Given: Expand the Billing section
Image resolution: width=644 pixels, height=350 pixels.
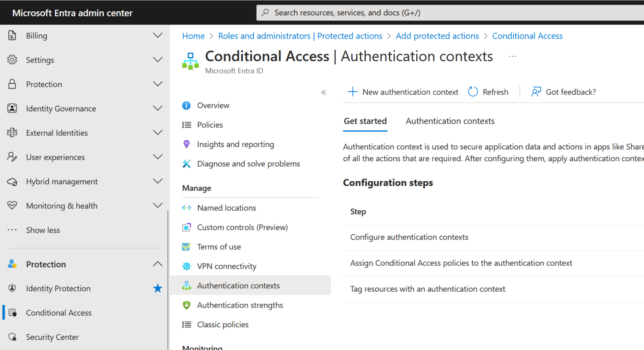Looking at the screenshot, I should (x=157, y=35).
